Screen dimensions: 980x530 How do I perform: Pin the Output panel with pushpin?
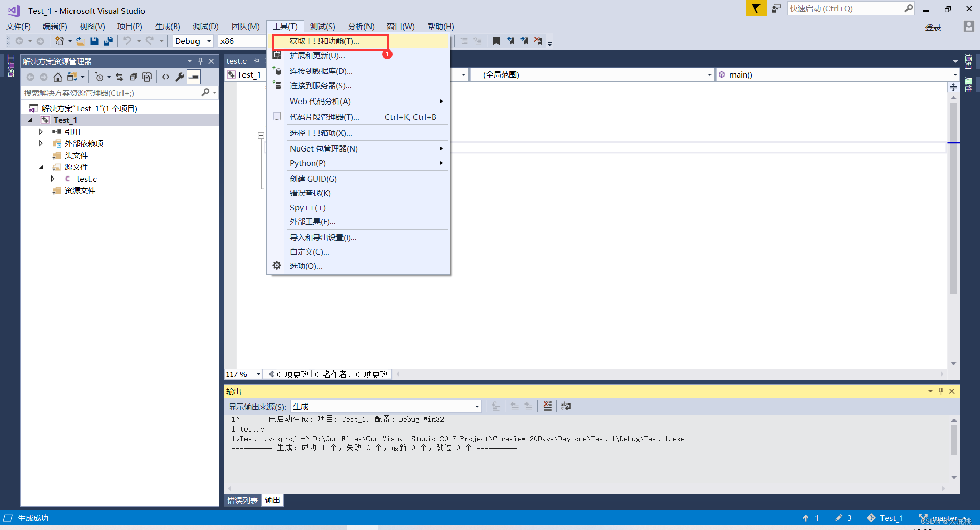pos(941,391)
